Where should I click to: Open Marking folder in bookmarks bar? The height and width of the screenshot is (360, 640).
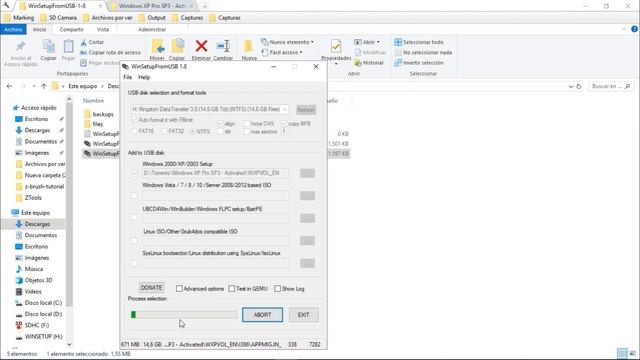click(x=19, y=18)
